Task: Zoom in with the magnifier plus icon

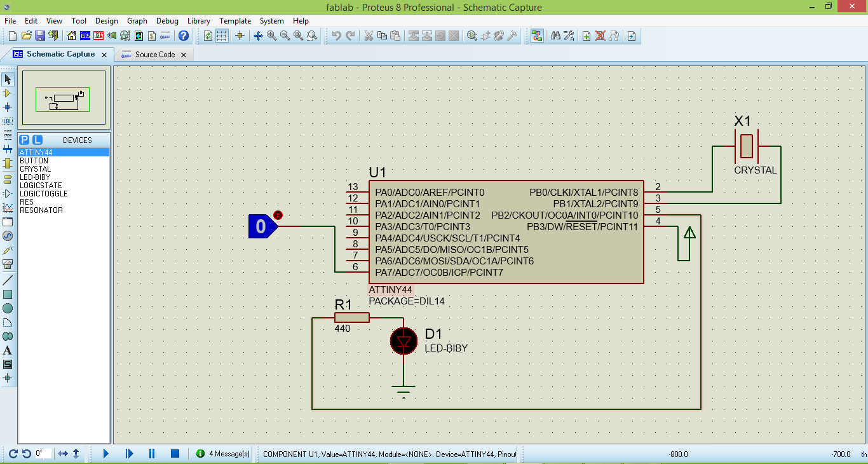Action: click(x=271, y=36)
